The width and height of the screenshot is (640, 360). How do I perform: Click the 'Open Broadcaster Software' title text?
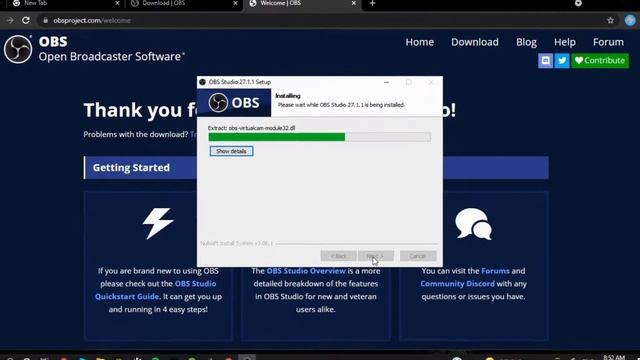click(x=112, y=56)
